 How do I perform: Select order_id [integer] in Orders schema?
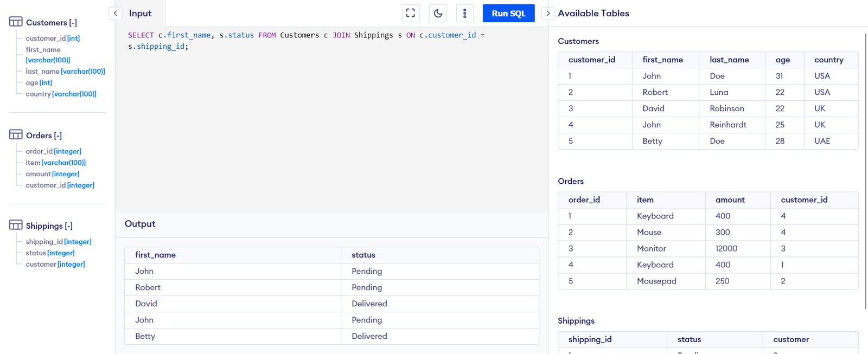(53, 151)
